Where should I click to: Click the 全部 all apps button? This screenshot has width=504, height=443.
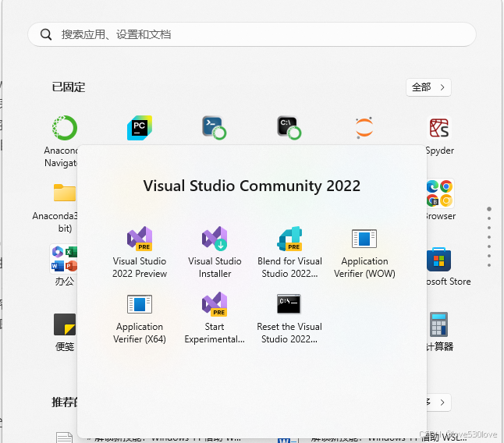tap(428, 87)
